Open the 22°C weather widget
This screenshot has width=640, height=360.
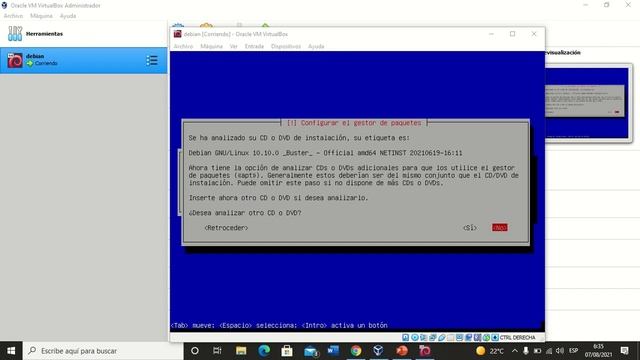[x=490, y=351]
